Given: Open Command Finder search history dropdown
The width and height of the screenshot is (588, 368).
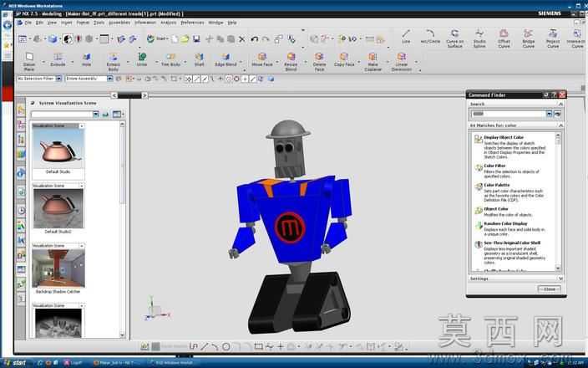Looking at the screenshot, I should click(x=549, y=114).
